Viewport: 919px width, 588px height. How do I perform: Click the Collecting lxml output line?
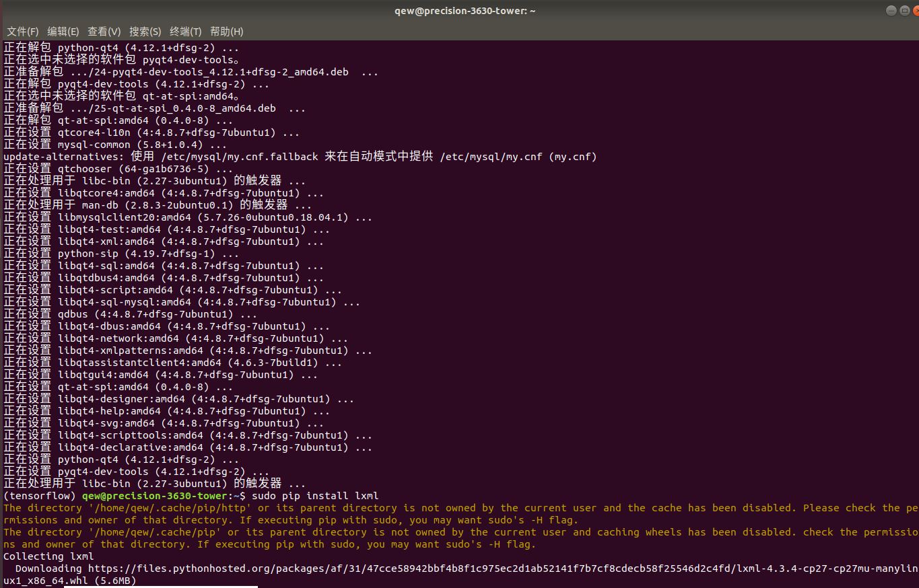point(48,556)
